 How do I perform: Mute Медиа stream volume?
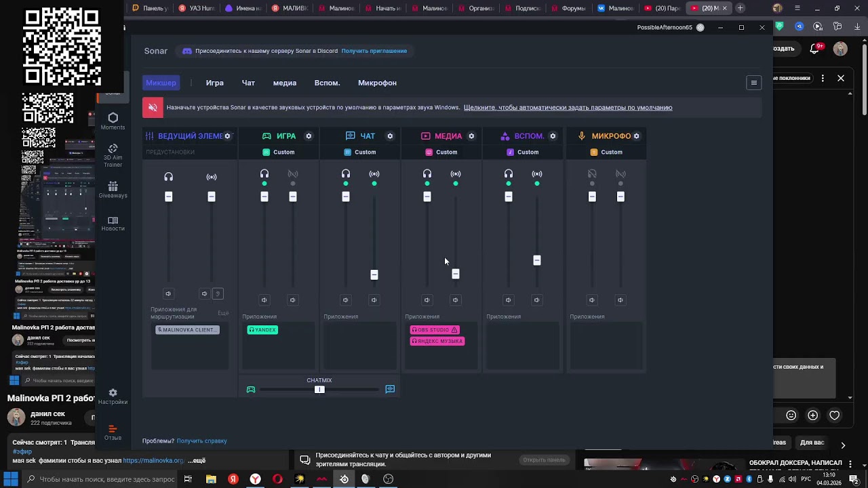coord(456,300)
